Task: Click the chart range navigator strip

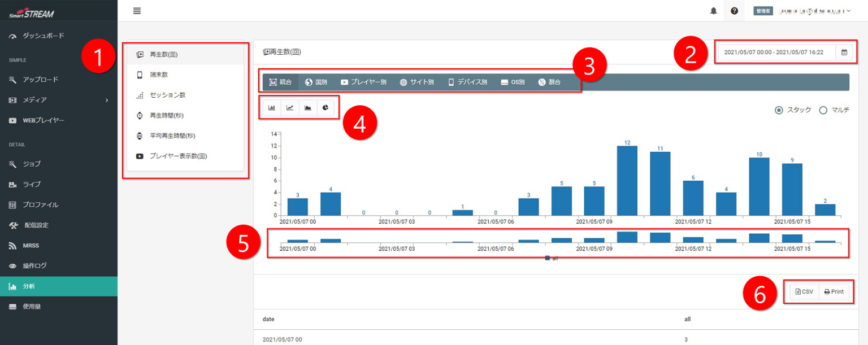Action: 559,238
